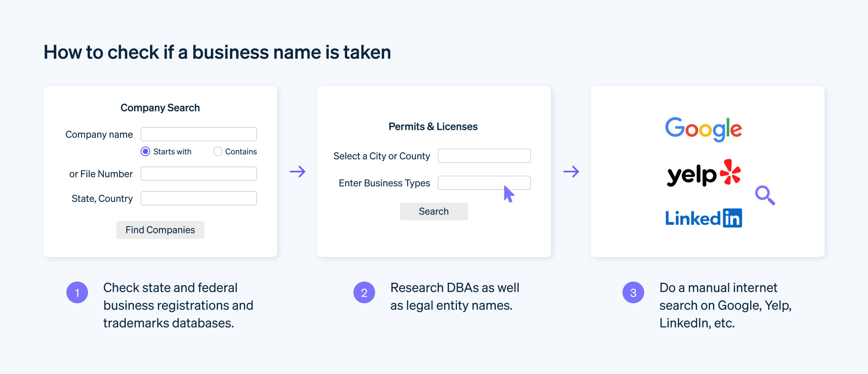
Task: Click the step 3 number circle
Action: (633, 292)
